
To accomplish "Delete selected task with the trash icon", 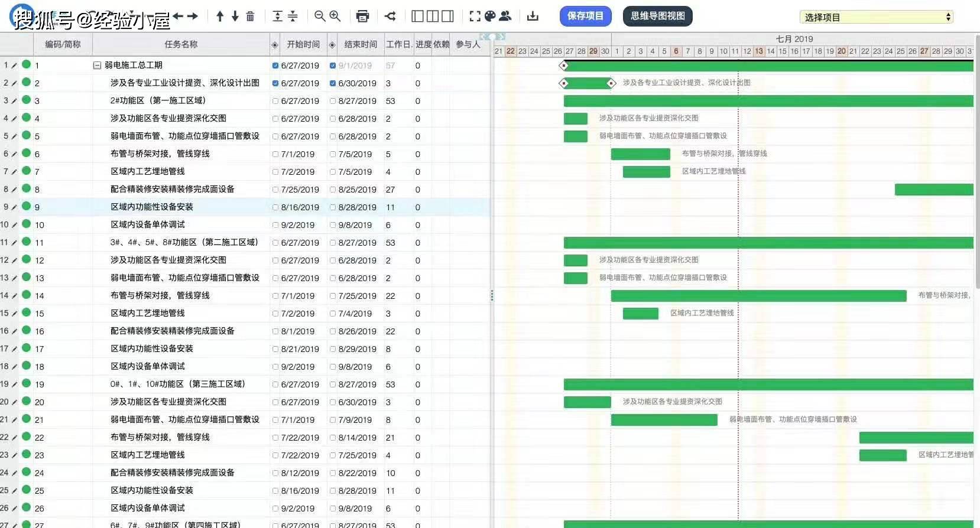I will 250,17.
